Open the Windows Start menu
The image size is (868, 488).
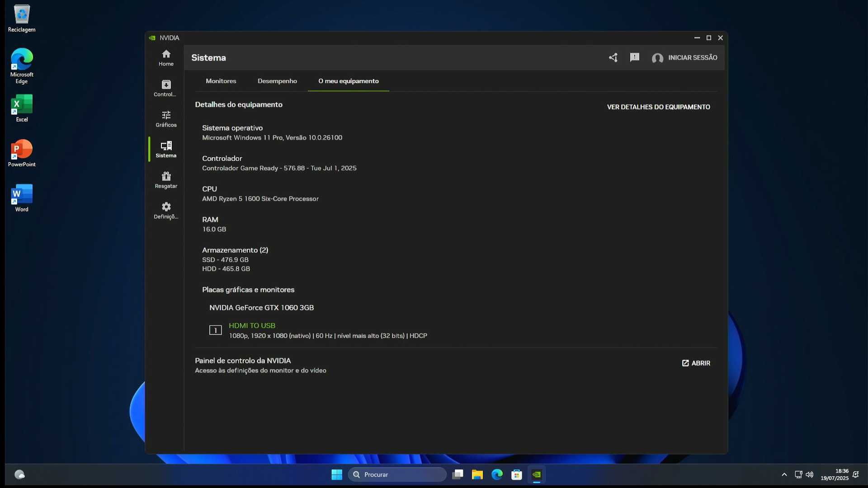coord(337,474)
